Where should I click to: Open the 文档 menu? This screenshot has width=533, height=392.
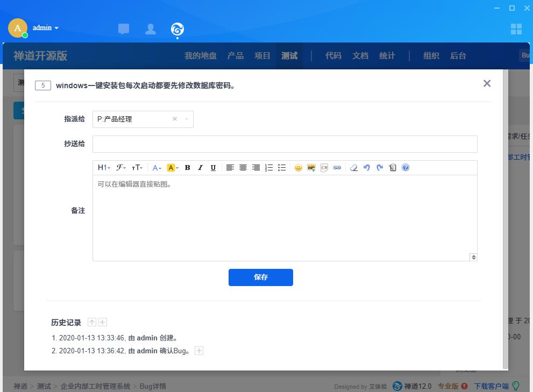[360, 56]
